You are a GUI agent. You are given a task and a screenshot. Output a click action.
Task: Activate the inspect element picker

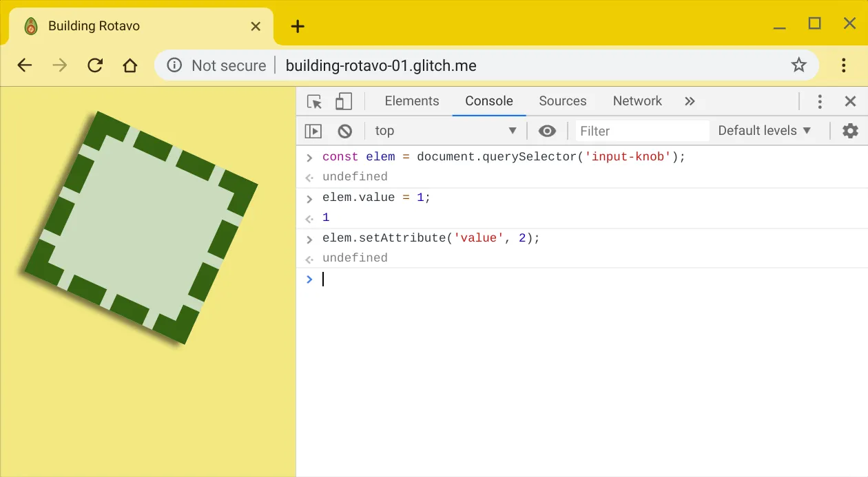[314, 100]
